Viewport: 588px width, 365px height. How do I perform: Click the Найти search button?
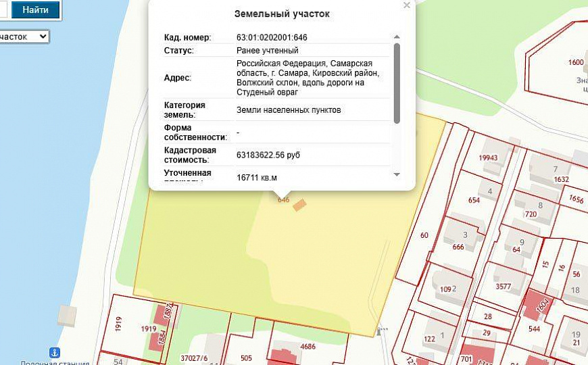(35, 10)
